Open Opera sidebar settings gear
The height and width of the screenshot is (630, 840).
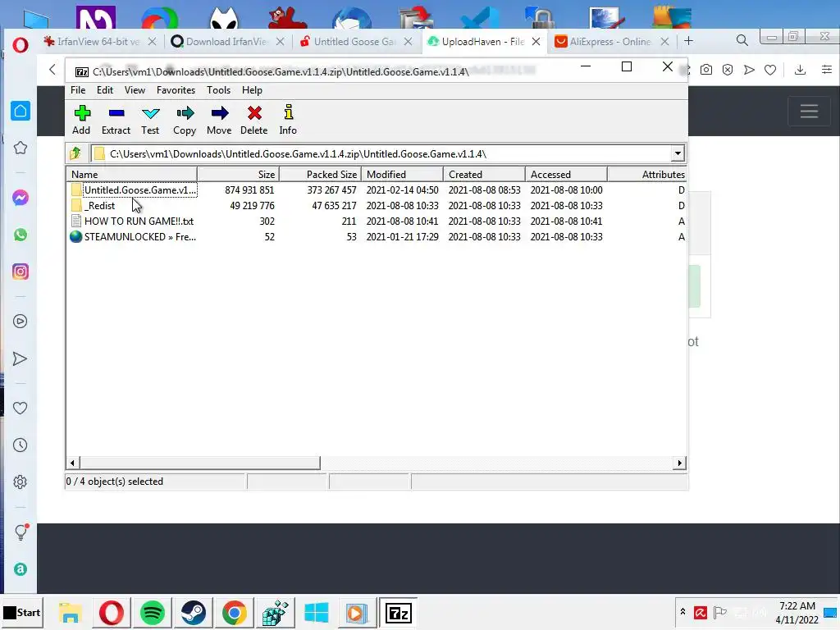point(21,482)
